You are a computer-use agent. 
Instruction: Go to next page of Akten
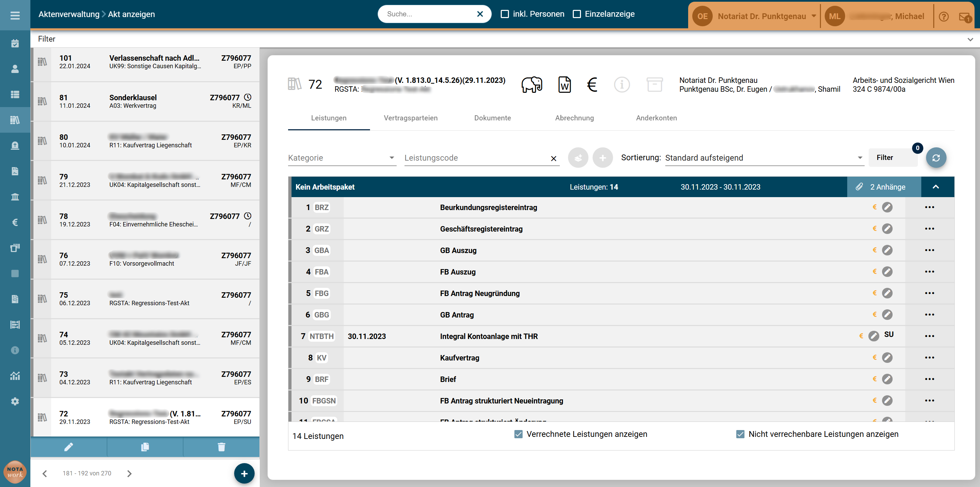(x=129, y=473)
